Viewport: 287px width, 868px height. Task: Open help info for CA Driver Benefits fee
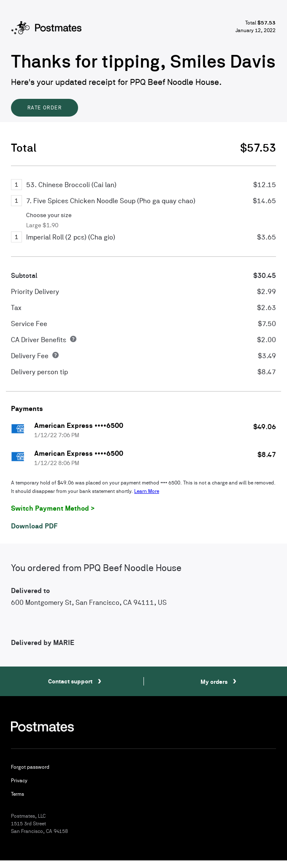tap(73, 339)
